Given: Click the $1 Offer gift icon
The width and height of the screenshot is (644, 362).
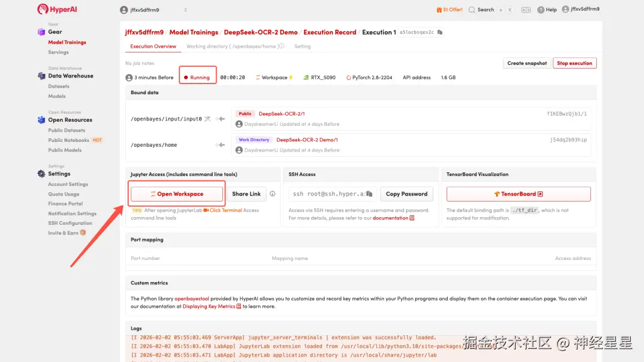Looking at the screenshot, I should pos(439,10).
